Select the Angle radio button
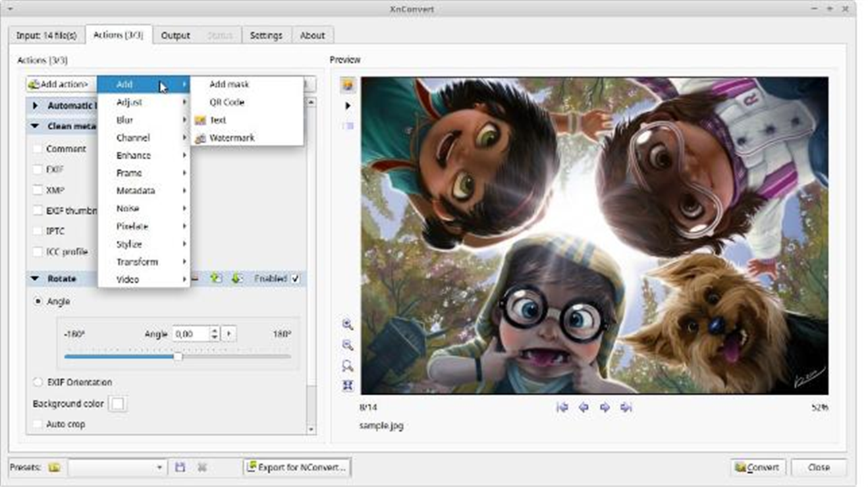This screenshot has height=487, width=868. tap(38, 302)
